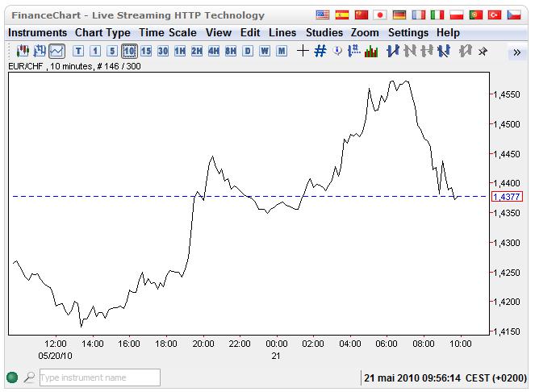Choose the Spanish flag language

(342, 15)
